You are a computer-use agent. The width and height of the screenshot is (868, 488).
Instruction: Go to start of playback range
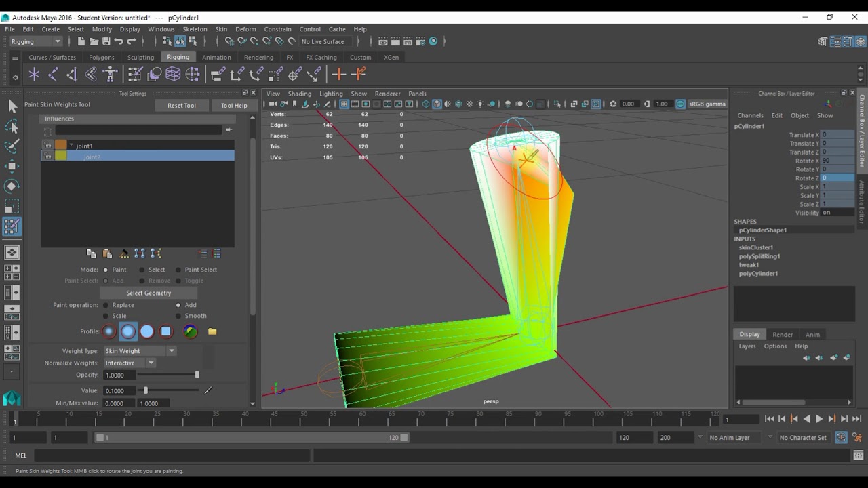point(769,419)
